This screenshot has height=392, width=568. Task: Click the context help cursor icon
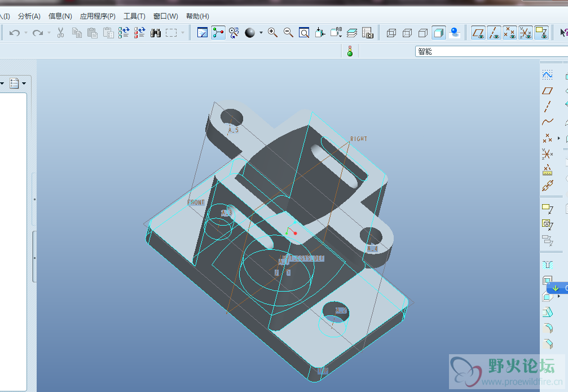tap(563, 33)
